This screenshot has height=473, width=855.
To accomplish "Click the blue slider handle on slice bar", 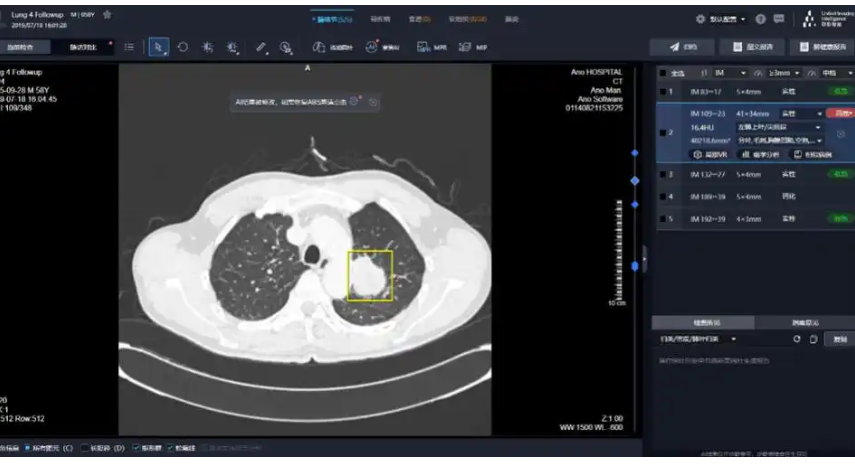I will [x=635, y=266].
